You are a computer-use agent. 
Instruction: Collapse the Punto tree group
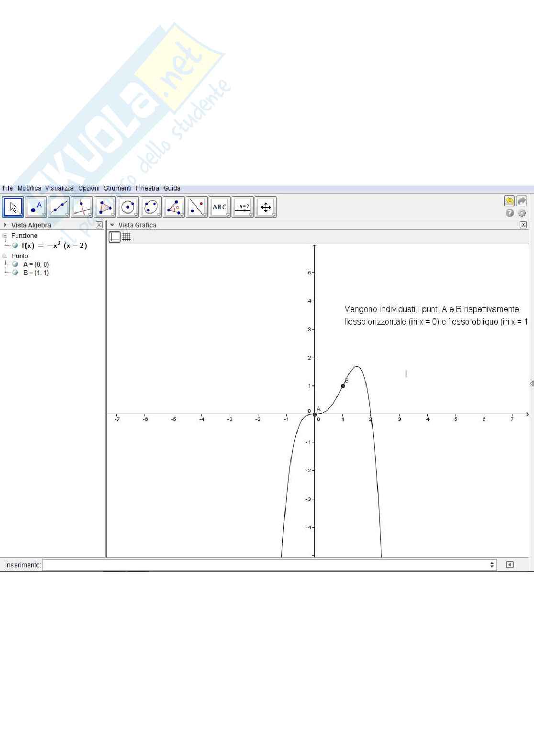5,256
